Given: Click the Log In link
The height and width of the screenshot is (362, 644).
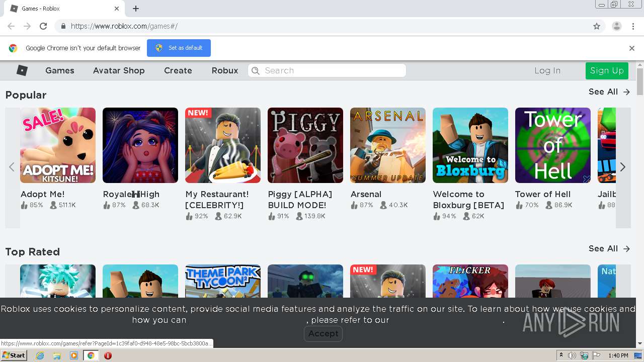Looking at the screenshot, I should pos(547,70).
